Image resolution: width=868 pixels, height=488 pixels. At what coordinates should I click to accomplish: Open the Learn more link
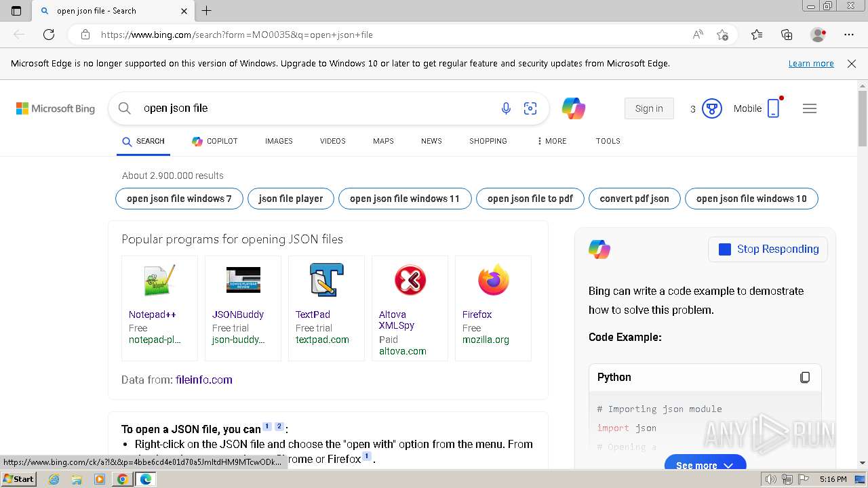811,64
